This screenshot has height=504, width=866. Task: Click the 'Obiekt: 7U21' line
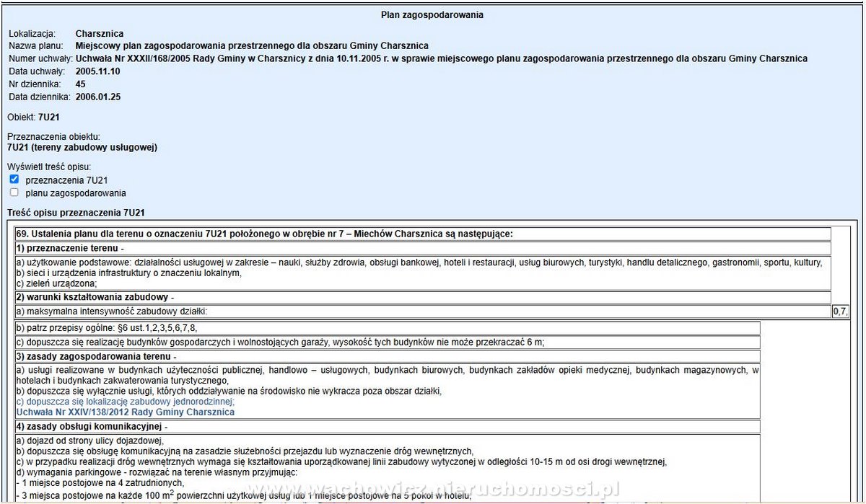pyautogui.click(x=33, y=116)
